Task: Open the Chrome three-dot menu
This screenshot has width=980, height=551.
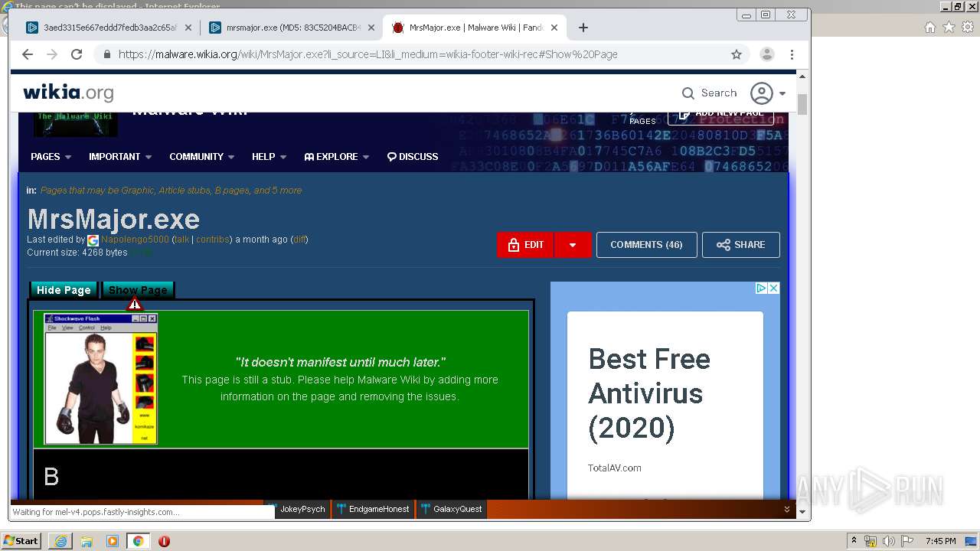Action: (x=792, y=54)
